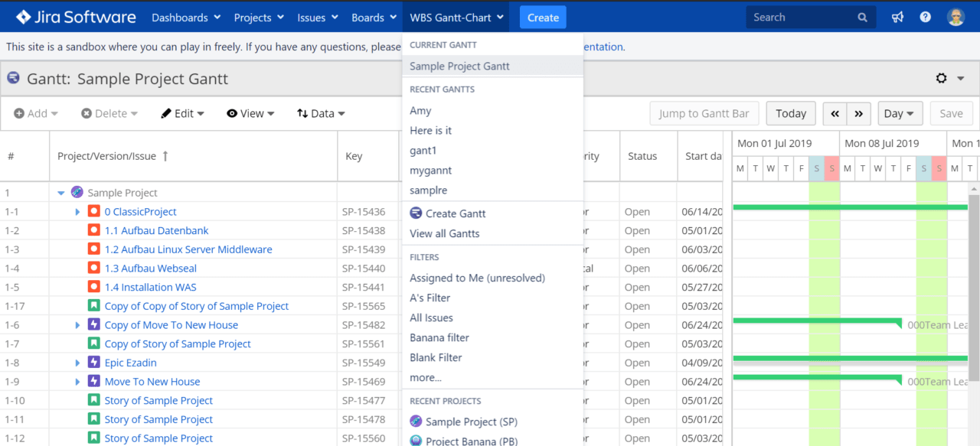The width and height of the screenshot is (980, 446).
Task: Open the Epic Ezadin issue link
Action: [x=131, y=363]
